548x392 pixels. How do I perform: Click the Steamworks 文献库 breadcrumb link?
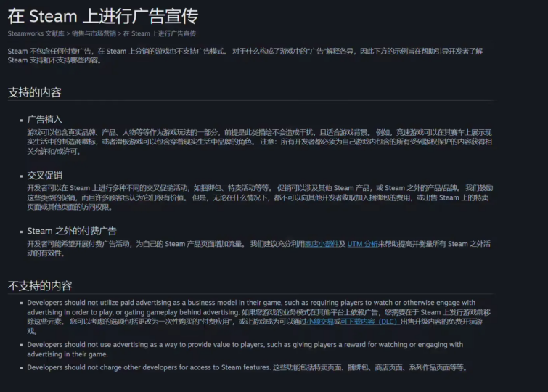pos(36,33)
